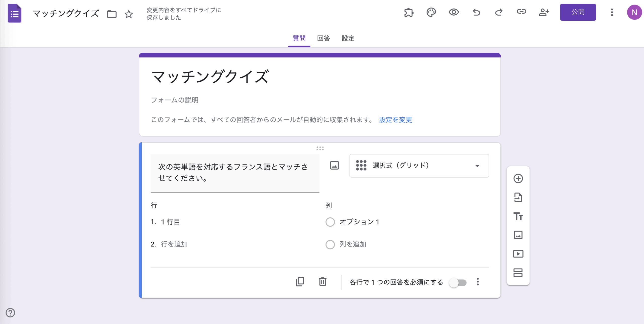Screen dimensions: 644x324
Task: Delete the matching quiz question
Action: (322, 282)
